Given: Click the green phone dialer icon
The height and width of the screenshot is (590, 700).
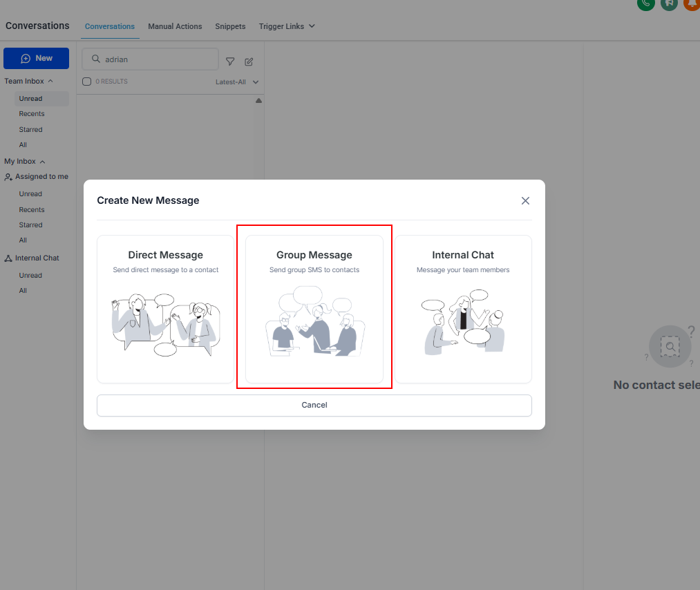Looking at the screenshot, I should point(646,3).
